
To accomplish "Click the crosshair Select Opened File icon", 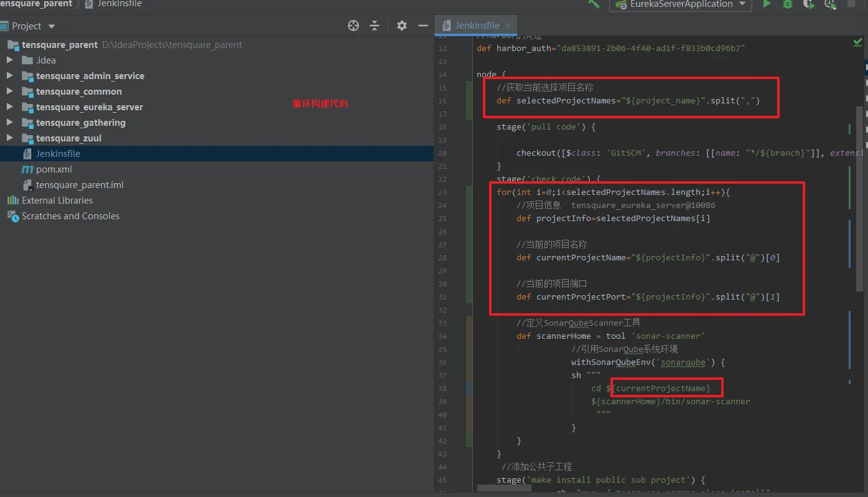I will coord(353,26).
